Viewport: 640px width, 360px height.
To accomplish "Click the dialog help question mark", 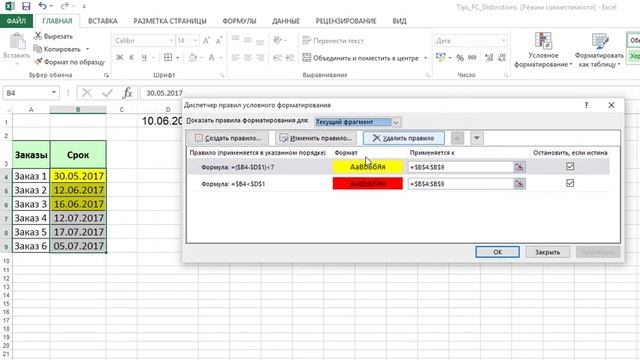I will [x=586, y=105].
